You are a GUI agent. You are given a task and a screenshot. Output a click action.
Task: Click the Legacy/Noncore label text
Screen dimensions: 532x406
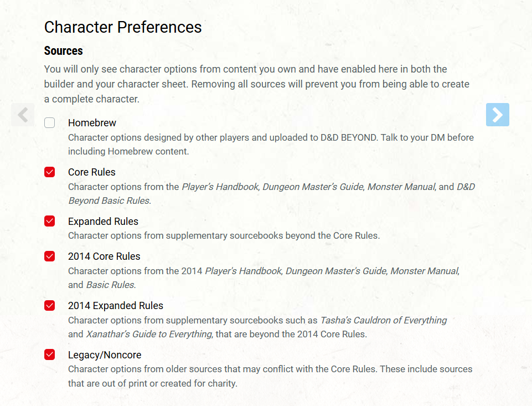[x=104, y=355]
